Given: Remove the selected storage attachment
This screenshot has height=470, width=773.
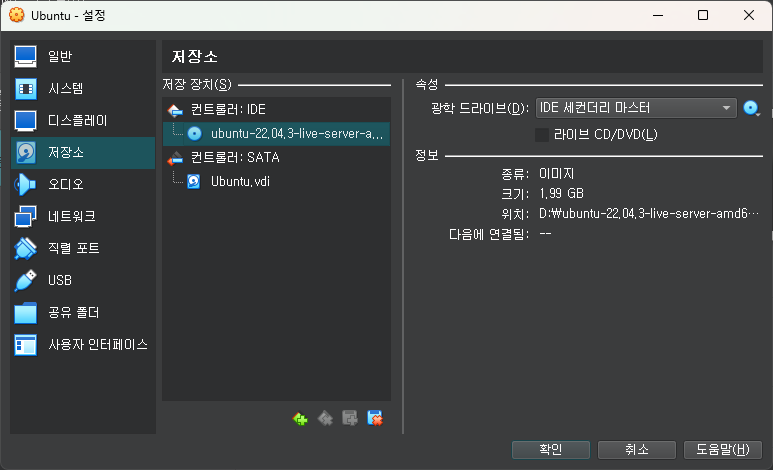Looking at the screenshot, I should click(375, 419).
